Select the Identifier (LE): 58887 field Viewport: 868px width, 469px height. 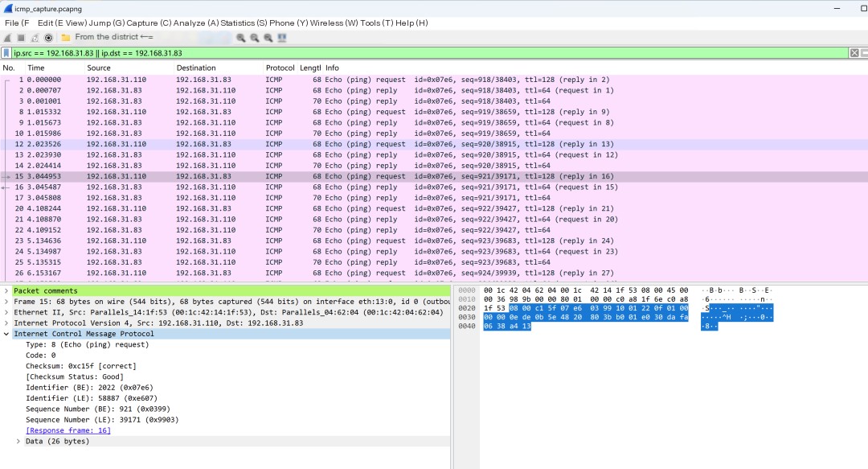pyautogui.click(x=92, y=398)
